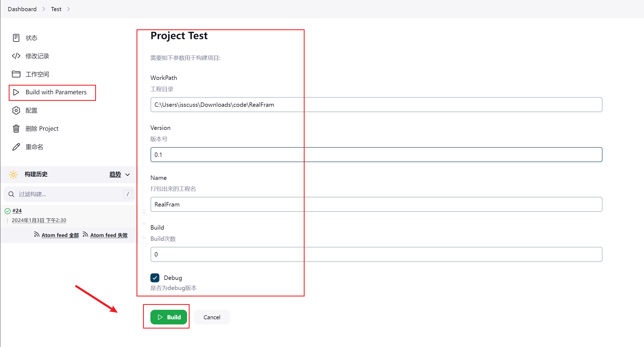Click the Cancel button
Image resolution: width=644 pixels, height=347 pixels.
tap(212, 317)
